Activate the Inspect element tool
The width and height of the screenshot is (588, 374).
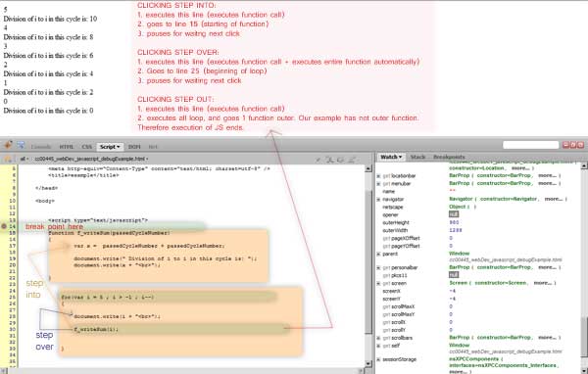(21, 145)
